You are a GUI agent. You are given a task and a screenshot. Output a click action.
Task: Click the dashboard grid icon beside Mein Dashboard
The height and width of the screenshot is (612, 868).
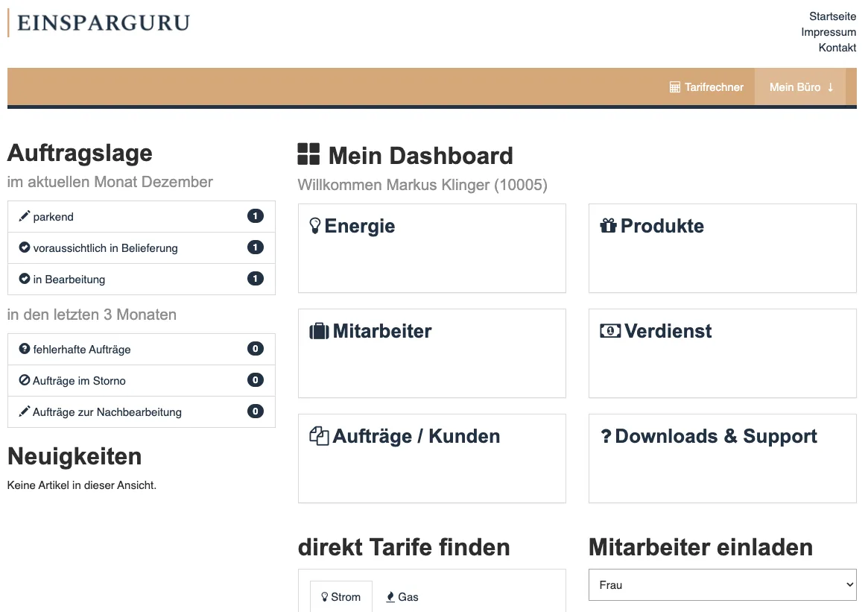[308, 154]
